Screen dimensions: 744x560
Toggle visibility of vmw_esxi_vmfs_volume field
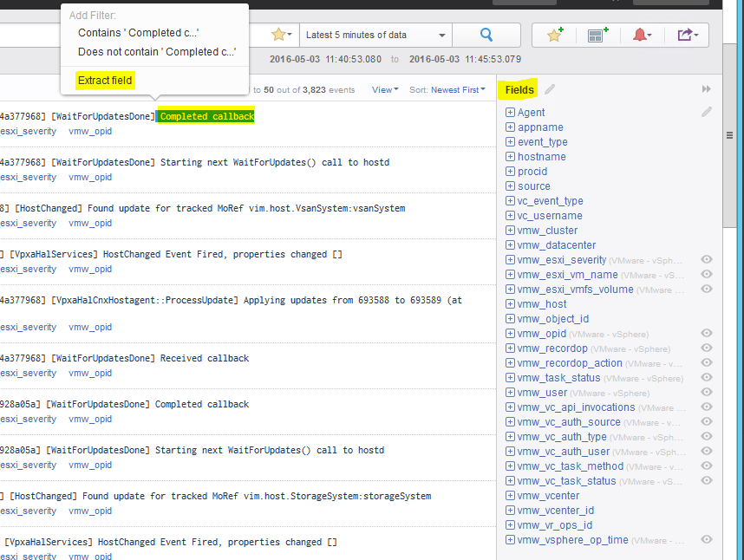(x=707, y=289)
